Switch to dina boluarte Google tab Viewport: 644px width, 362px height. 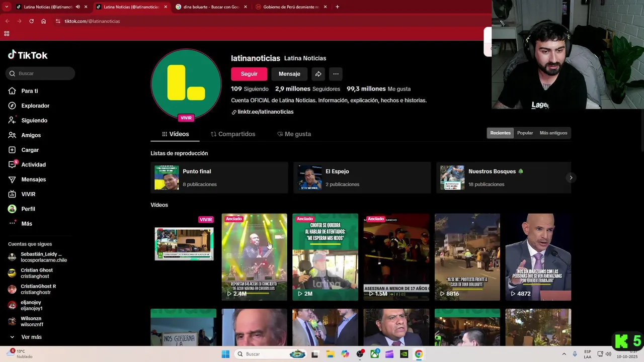click(211, 7)
